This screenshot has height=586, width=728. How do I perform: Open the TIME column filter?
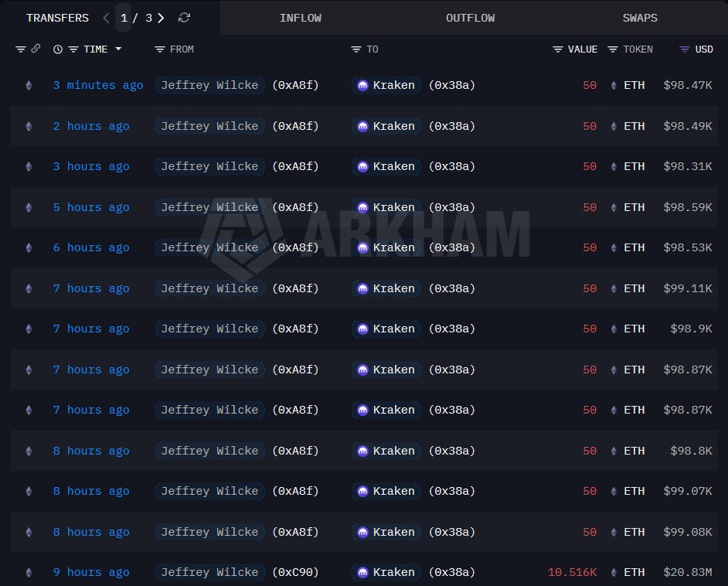(73, 49)
